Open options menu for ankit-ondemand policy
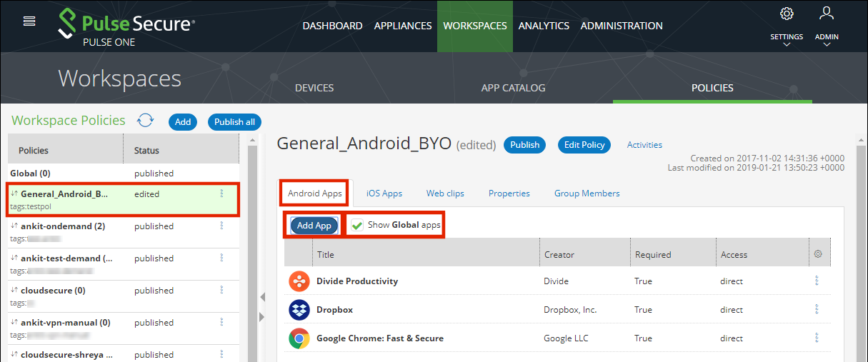868x362 pixels. tap(222, 226)
